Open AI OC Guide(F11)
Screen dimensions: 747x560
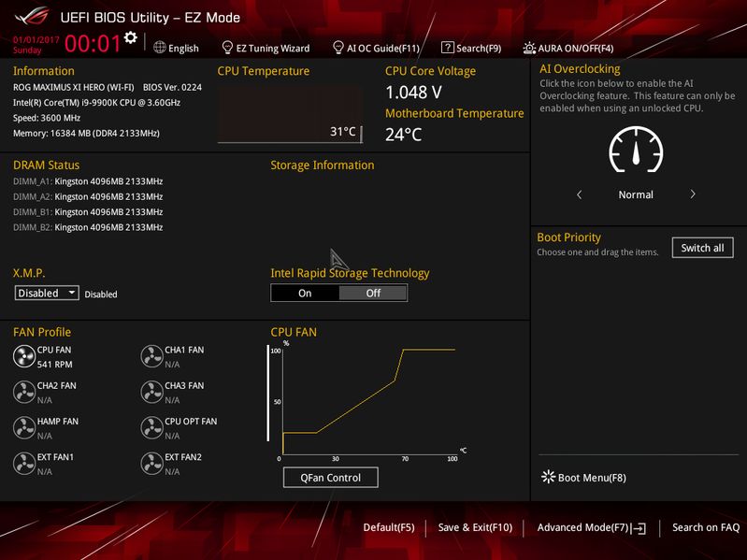click(x=383, y=48)
